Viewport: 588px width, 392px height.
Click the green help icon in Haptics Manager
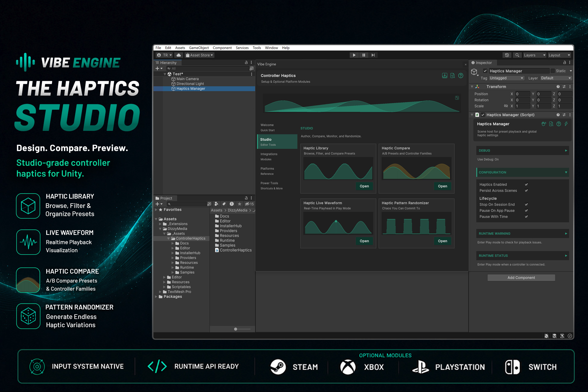point(559,124)
